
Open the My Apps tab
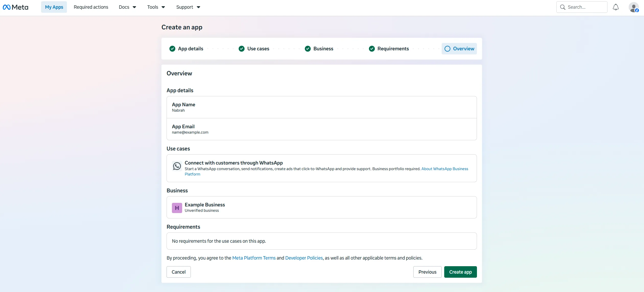click(x=54, y=7)
